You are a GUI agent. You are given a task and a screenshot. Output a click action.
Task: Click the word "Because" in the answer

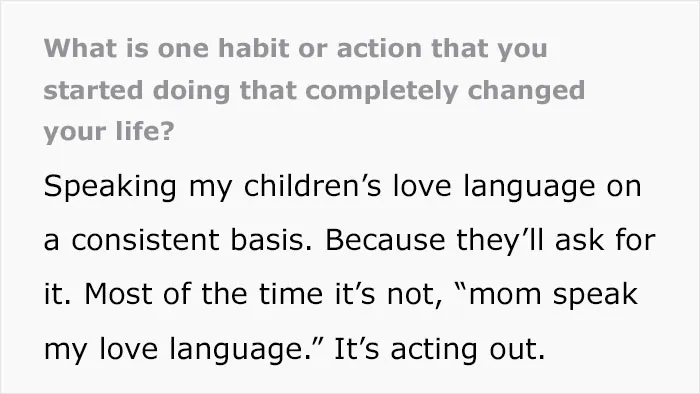[385, 240]
